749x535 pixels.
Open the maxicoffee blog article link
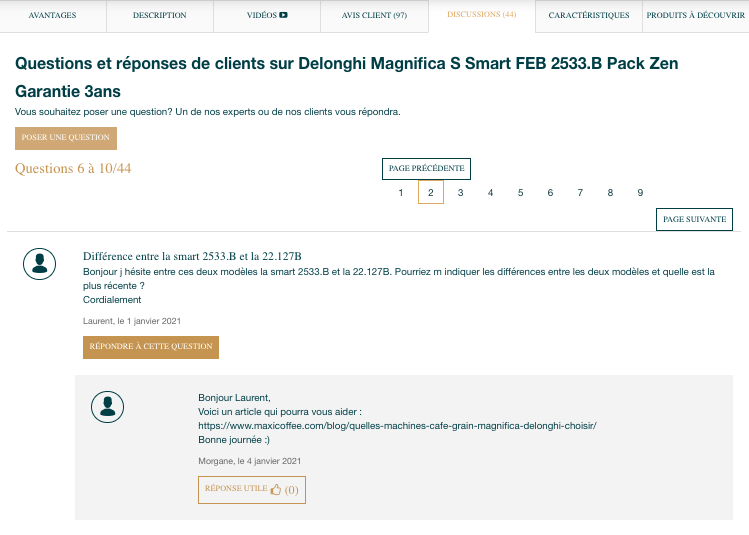coord(397,425)
